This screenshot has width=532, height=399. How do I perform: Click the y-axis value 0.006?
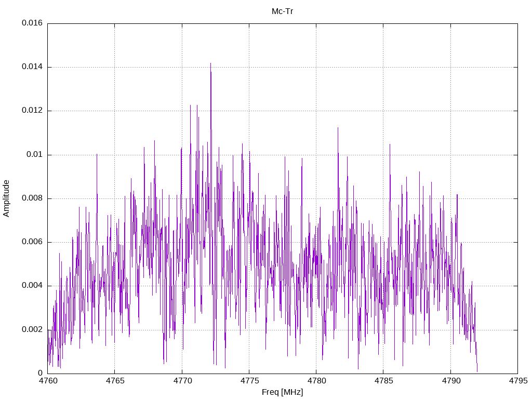pyautogui.click(x=32, y=242)
